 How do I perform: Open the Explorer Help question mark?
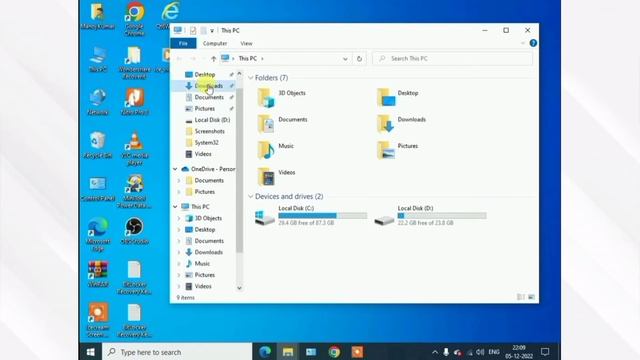[x=533, y=43]
